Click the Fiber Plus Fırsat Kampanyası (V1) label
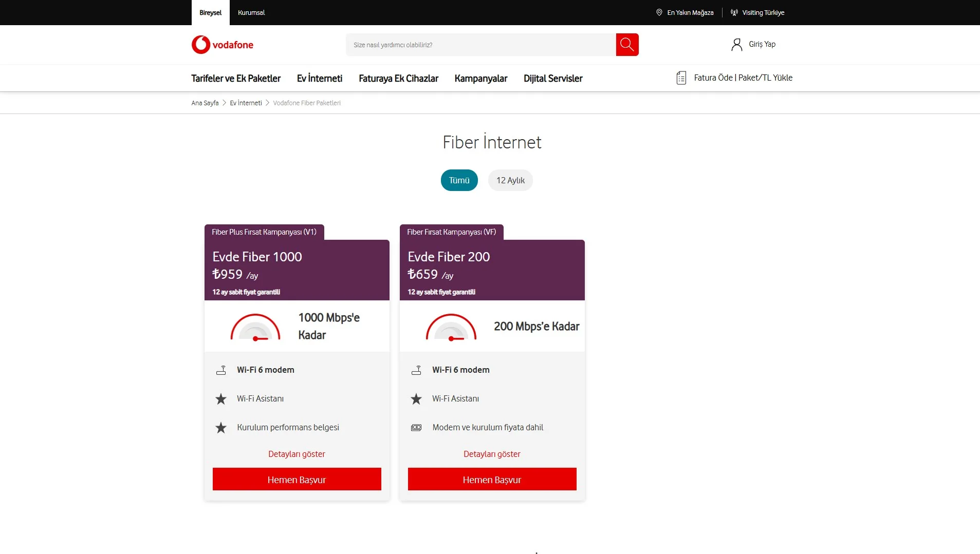The width and height of the screenshot is (980, 554). 264,232
